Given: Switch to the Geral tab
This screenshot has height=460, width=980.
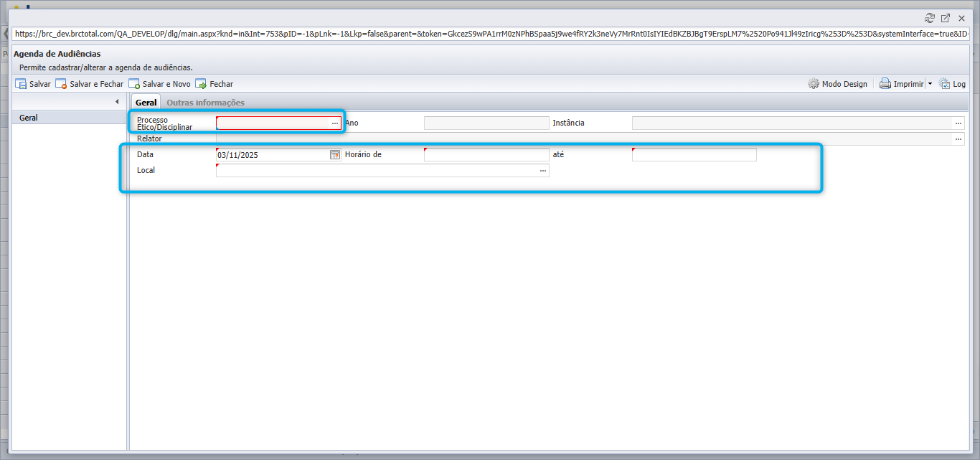Looking at the screenshot, I should 146,103.
